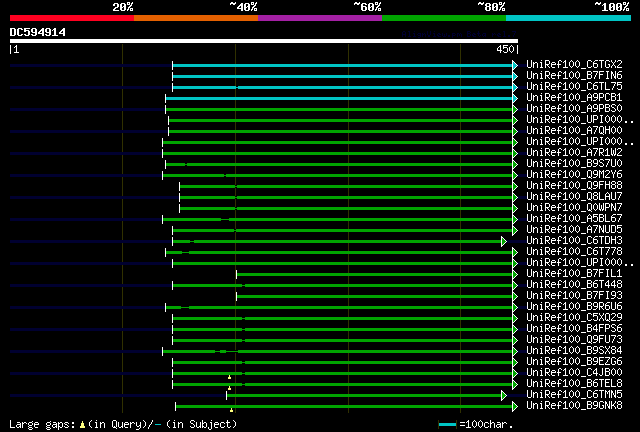Open the UniRef100_A9PBS0 hit label
The image size is (640, 432).
(574, 109)
